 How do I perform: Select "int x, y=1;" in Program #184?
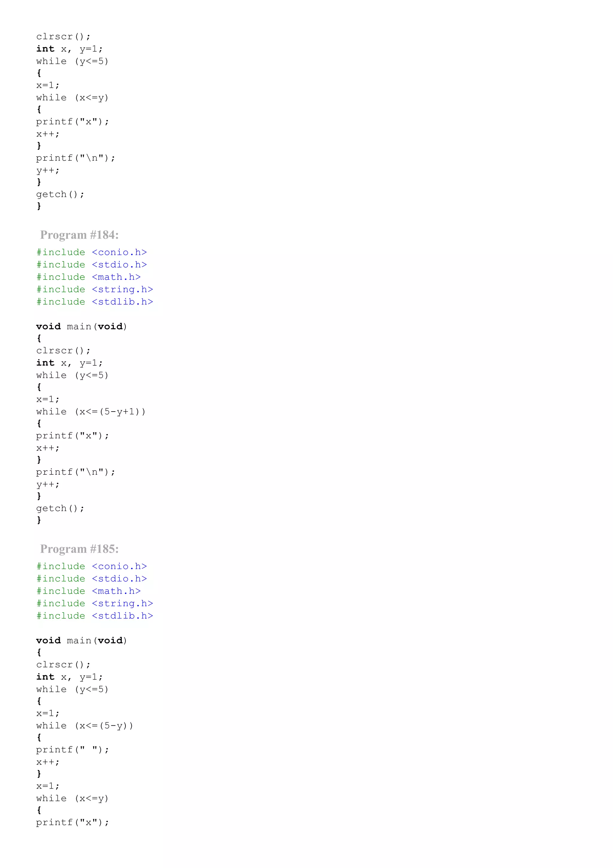pos(69,363)
